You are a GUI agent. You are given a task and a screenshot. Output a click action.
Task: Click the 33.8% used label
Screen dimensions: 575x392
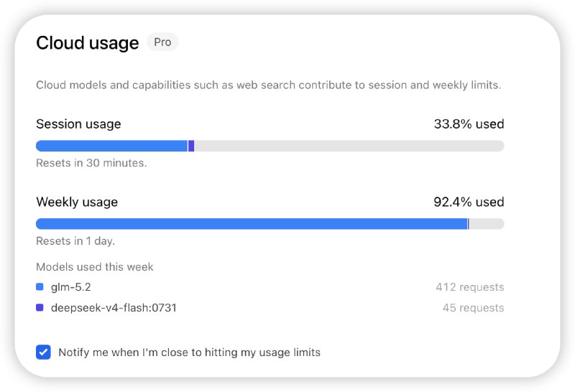(x=469, y=123)
